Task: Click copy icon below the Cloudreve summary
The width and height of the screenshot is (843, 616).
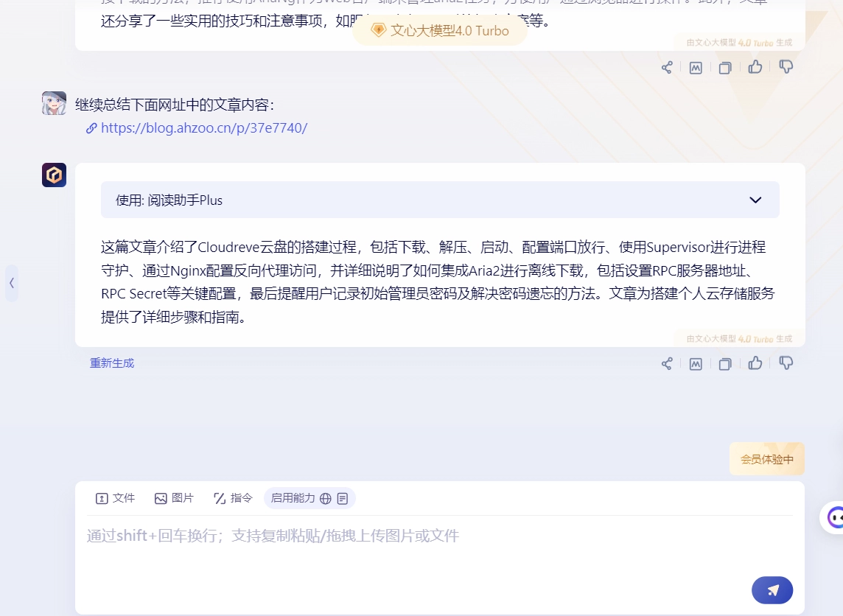Action: coord(725,363)
